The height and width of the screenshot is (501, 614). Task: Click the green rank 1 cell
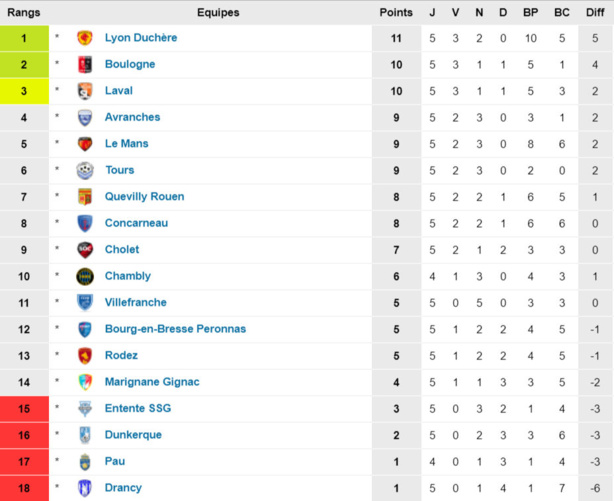click(24, 38)
